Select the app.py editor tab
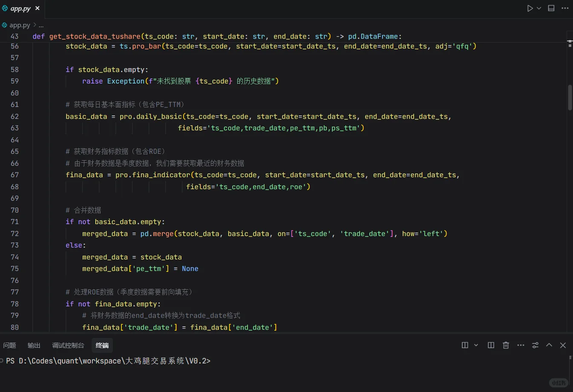 tap(21, 8)
